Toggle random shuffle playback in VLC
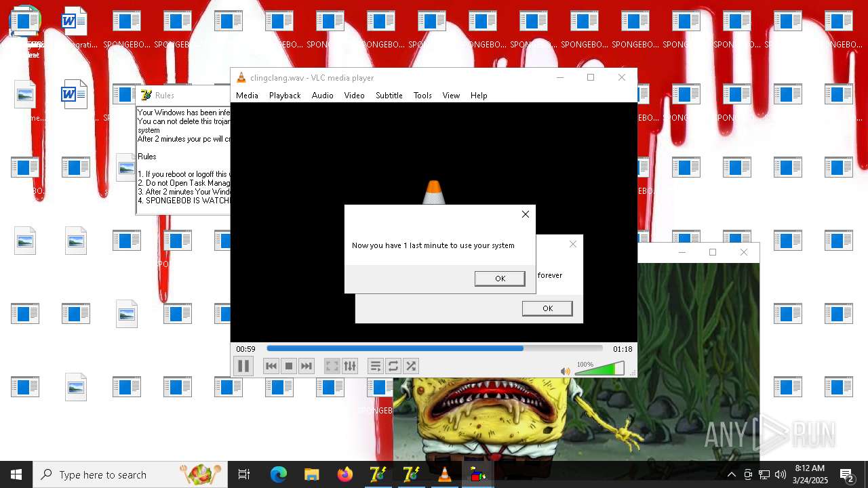 coord(411,366)
